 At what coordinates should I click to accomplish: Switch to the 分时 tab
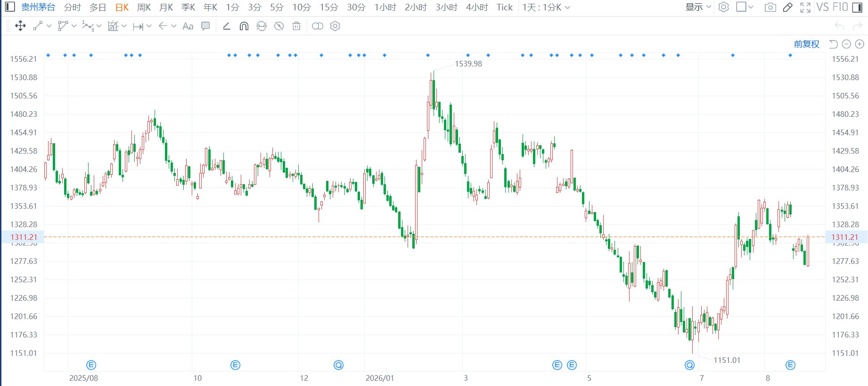tap(73, 8)
